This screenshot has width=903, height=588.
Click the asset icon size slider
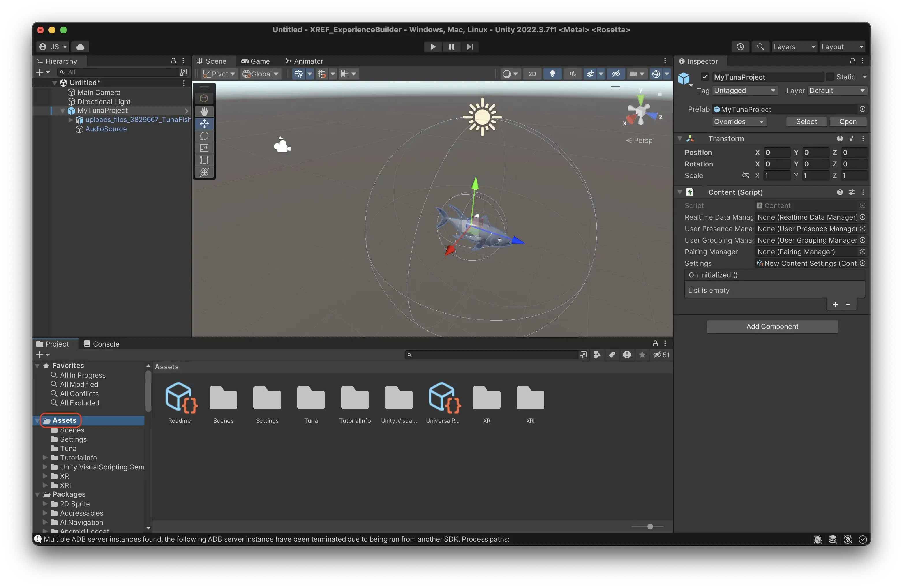[x=650, y=527]
